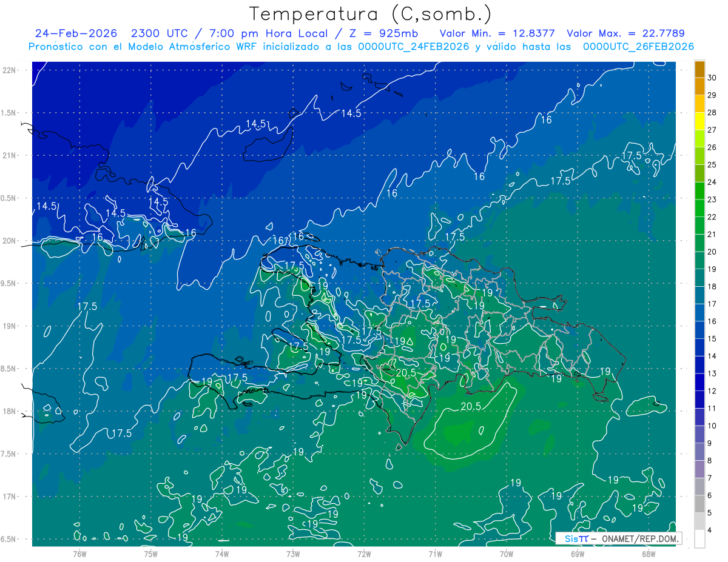Click the '76W' longitude axis label
The height and width of the screenshot is (562, 728).
pos(79,554)
